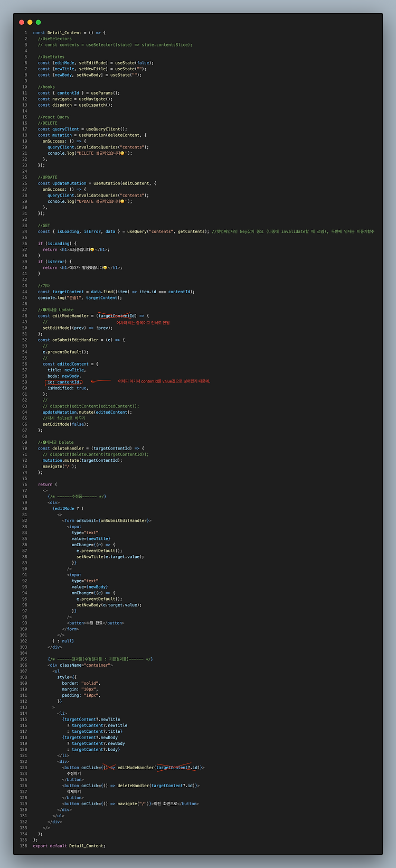Click the 'value={newBody}' attribute line
Viewport: 396px width, 868px height.
(x=90, y=587)
